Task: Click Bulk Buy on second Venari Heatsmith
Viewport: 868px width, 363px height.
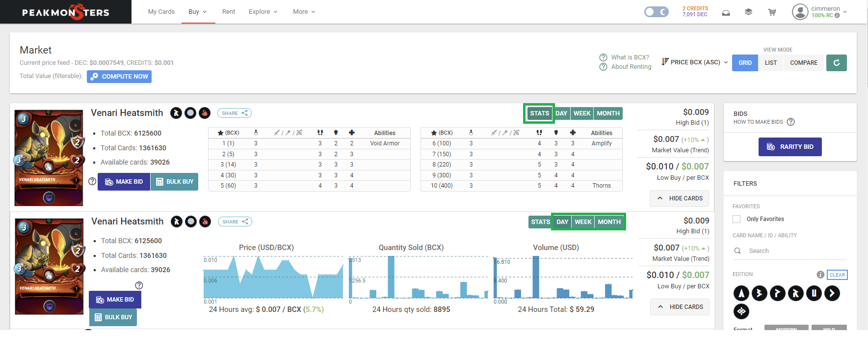Action: pos(113,317)
